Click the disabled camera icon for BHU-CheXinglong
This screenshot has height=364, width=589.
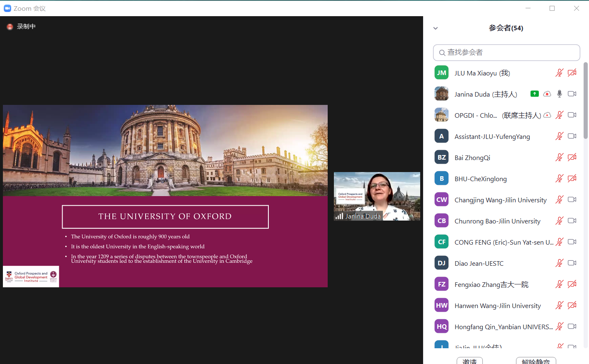[x=572, y=178]
